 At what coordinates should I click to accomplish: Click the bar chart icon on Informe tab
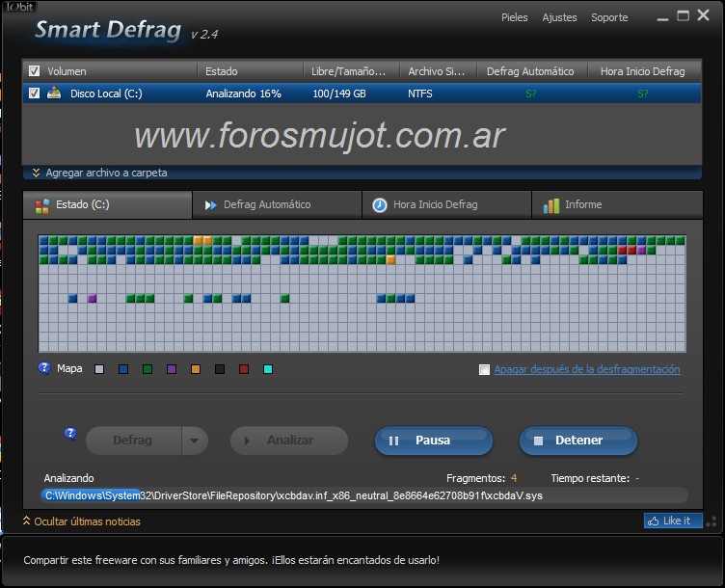[x=550, y=205]
